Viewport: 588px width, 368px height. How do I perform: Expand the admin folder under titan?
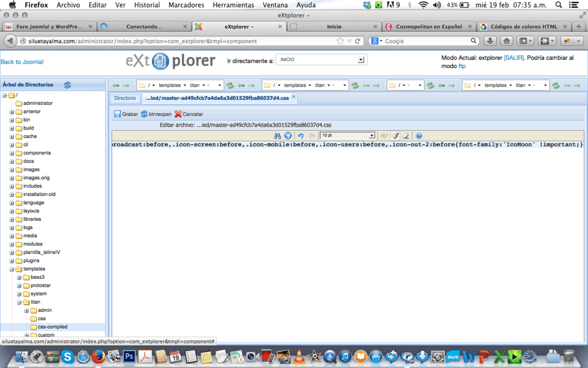click(x=26, y=311)
